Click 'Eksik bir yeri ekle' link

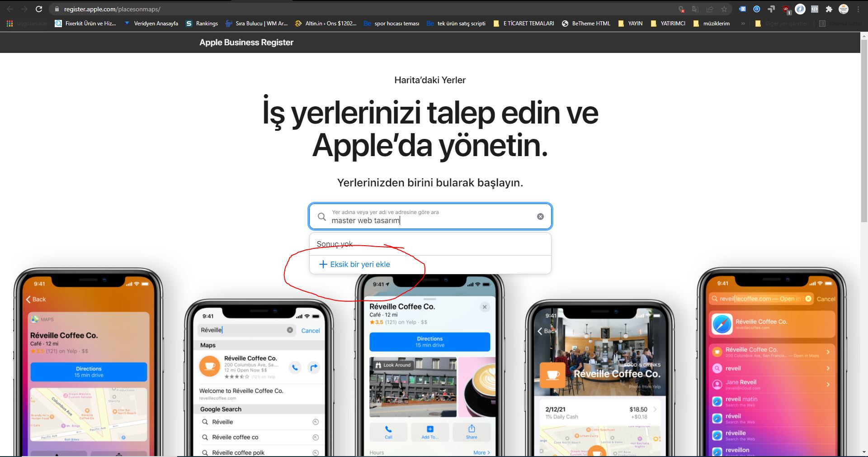[x=355, y=264]
